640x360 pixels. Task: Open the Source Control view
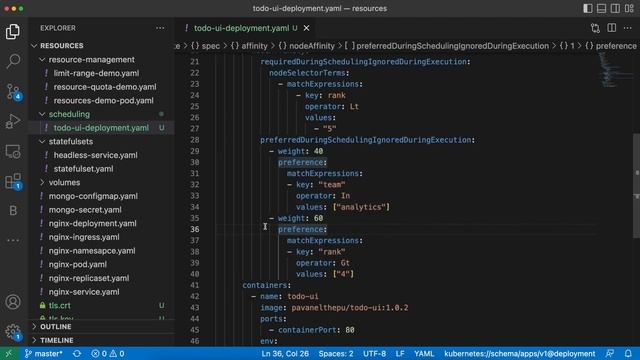pos(13,91)
